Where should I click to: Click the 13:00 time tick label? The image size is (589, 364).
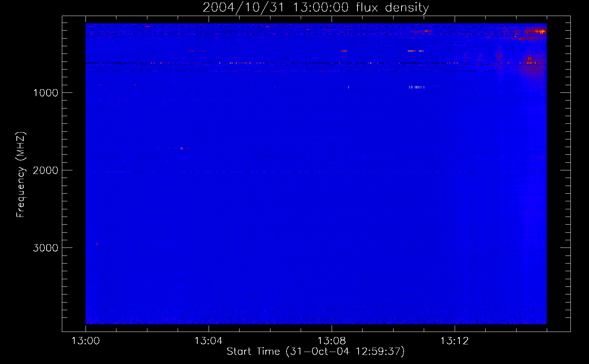(86, 341)
